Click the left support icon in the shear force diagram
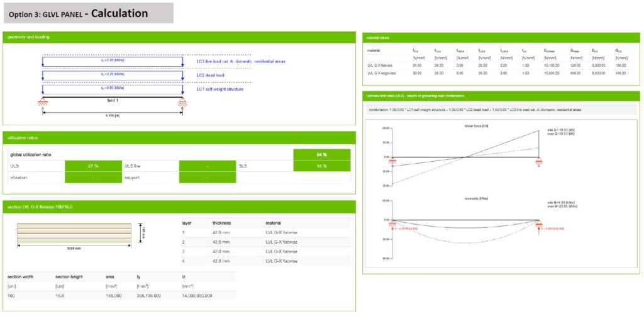 pos(392,161)
